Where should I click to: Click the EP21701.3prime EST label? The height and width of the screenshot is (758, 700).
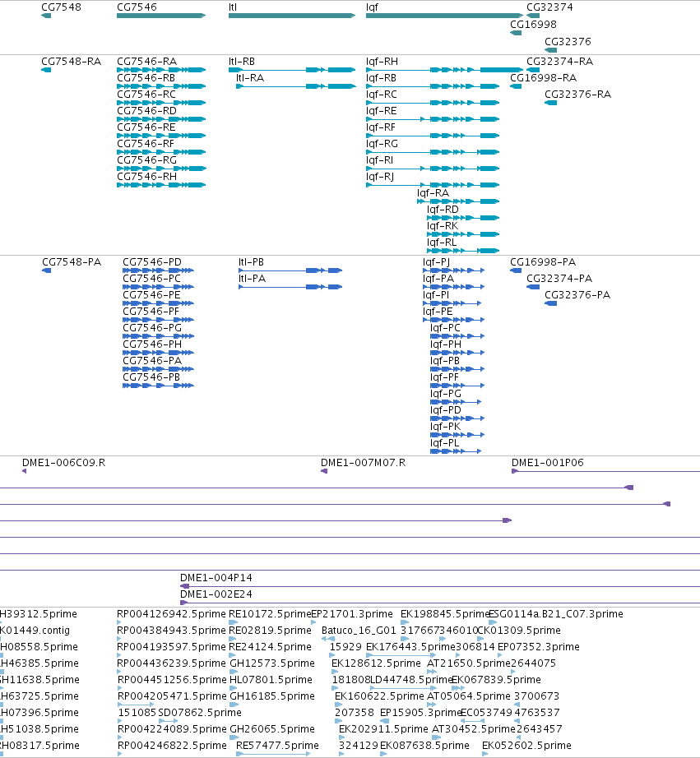(352, 614)
